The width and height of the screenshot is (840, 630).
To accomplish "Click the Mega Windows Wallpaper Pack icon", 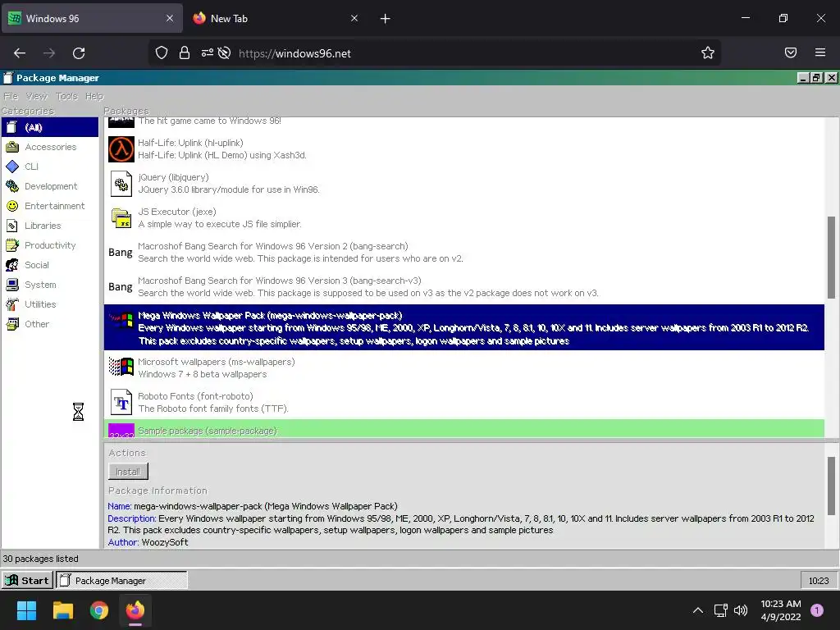I will click(x=121, y=320).
